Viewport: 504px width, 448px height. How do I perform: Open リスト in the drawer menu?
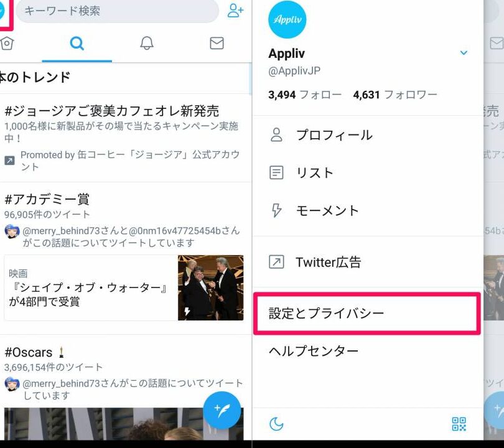coord(368,173)
